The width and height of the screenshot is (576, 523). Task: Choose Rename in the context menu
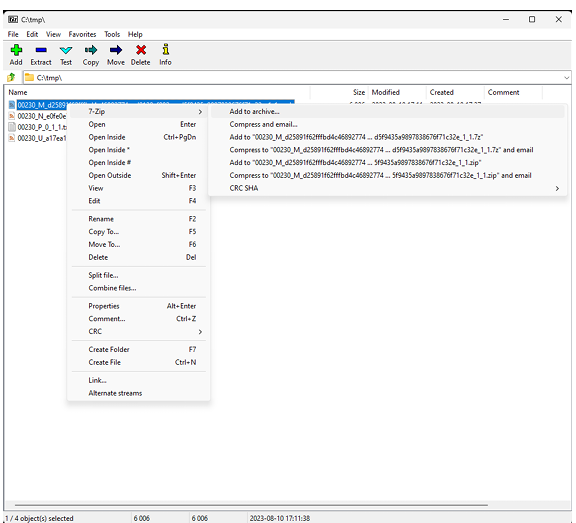139,219
